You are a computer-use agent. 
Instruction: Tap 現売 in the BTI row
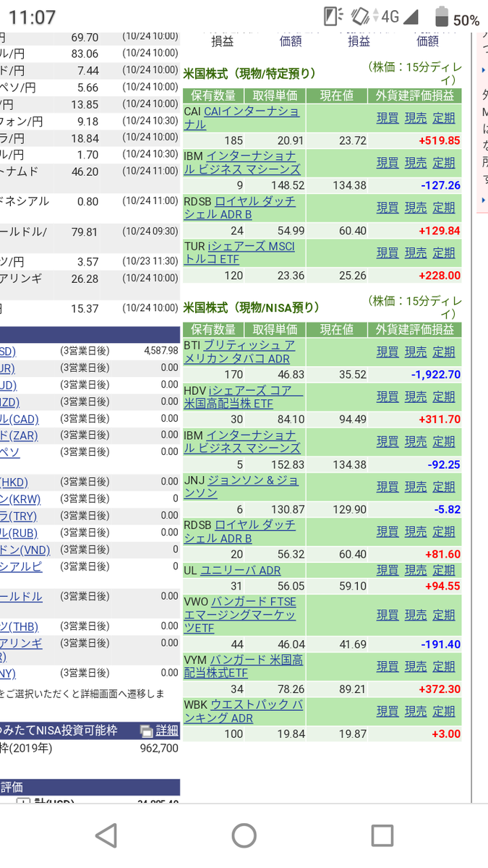point(416,352)
